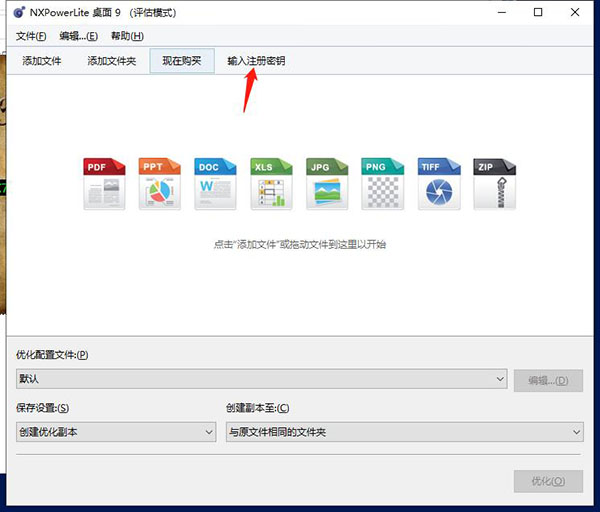The image size is (600, 512).
Task: Click the PDF file type icon
Action: coord(105,183)
